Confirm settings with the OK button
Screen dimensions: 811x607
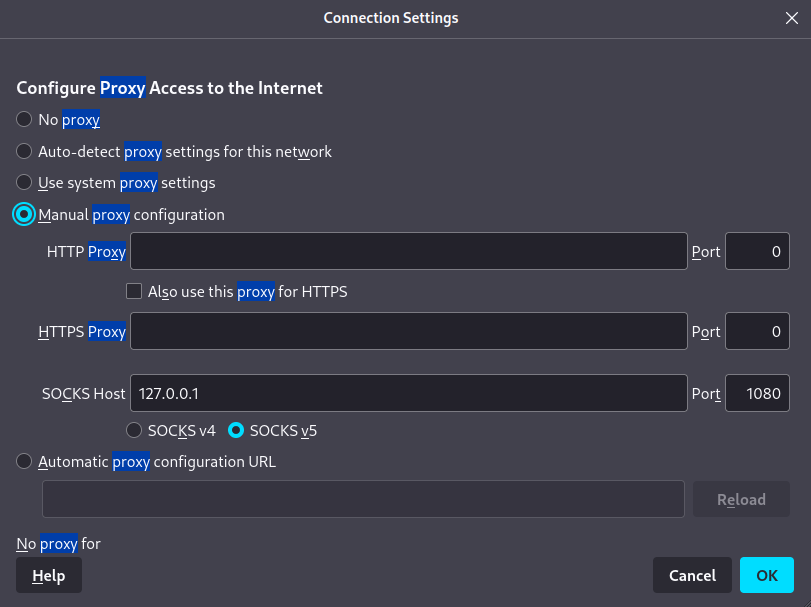pyautogui.click(x=767, y=576)
